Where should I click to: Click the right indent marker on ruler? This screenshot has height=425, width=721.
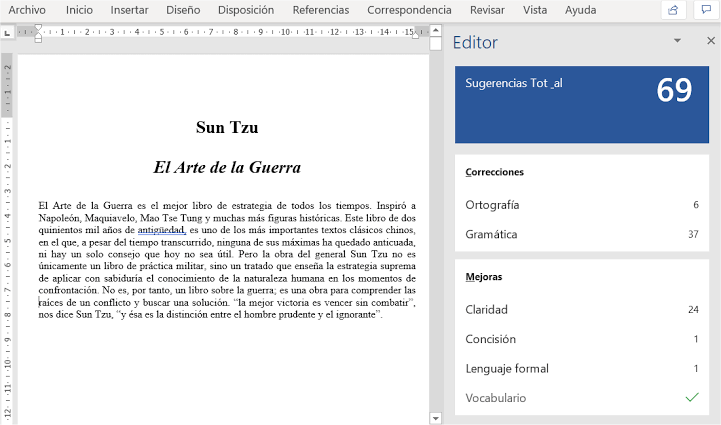point(415,35)
